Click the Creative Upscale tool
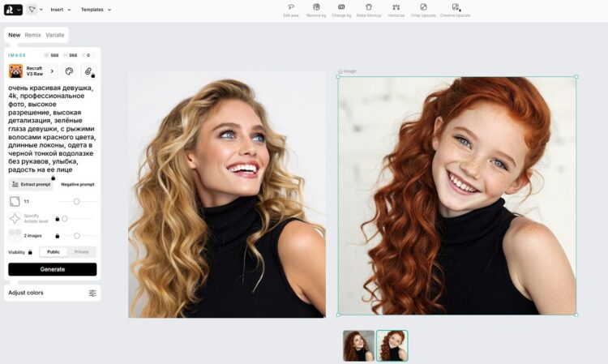Image resolution: width=608 pixels, height=364 pixels. (456, 11)
